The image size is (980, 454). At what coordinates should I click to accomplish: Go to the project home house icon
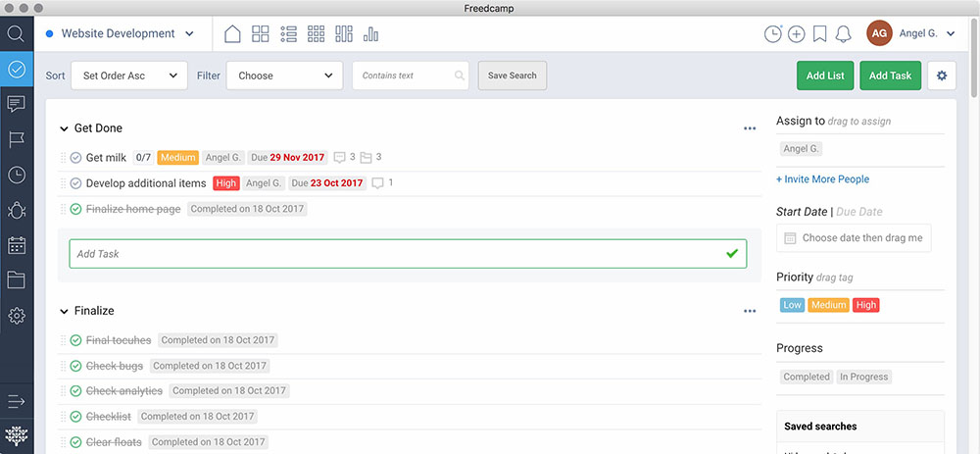(x=232, y=34)
